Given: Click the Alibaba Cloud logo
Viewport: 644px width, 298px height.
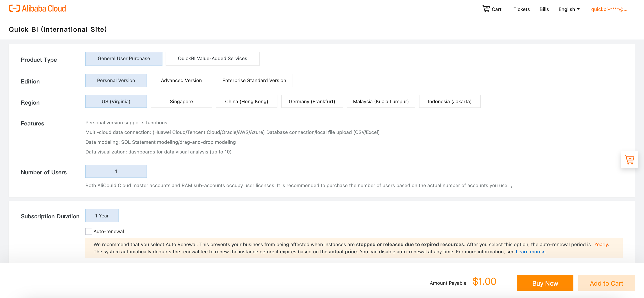Looking at the screenshot, I should (37, 9).
